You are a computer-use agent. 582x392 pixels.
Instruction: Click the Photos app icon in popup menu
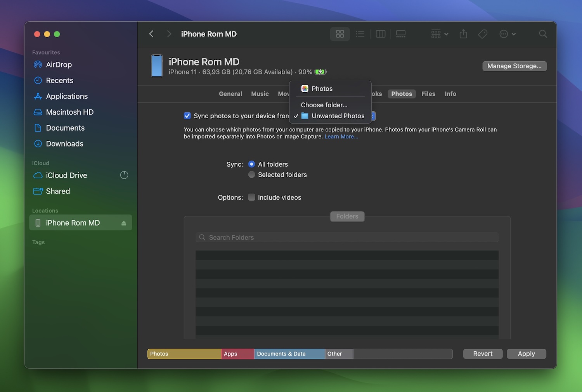pyautogui.click(x=305, y=89)
